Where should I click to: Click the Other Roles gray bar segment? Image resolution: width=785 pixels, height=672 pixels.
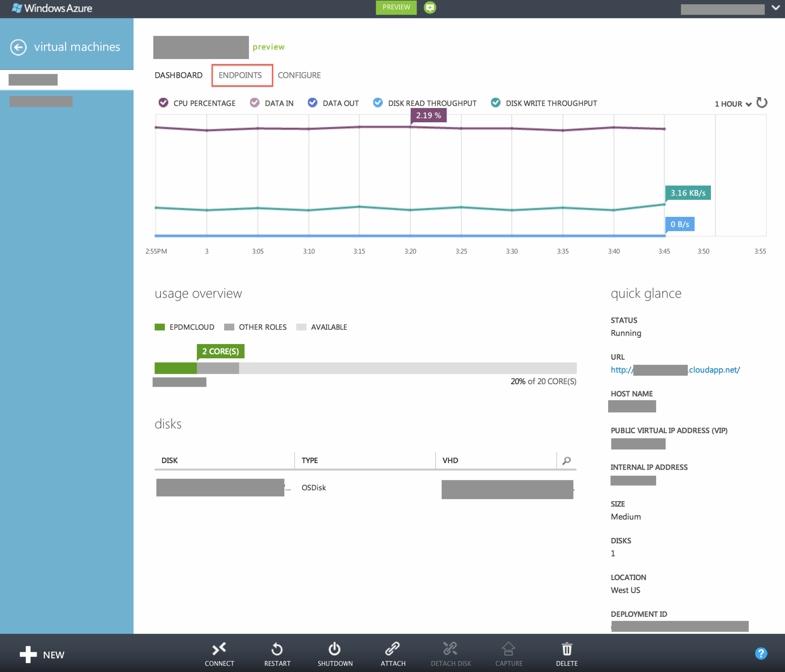pyautogui.click(x=218, y=368)
